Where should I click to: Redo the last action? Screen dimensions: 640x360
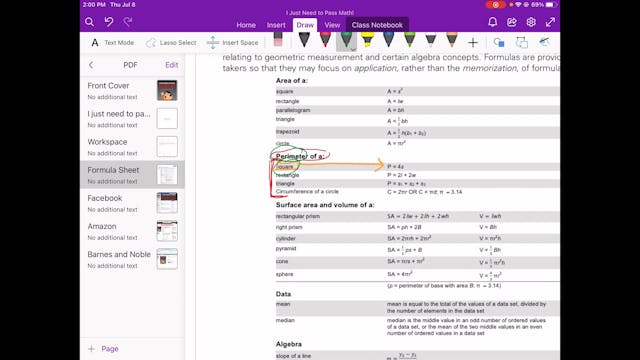coord(128,22)
